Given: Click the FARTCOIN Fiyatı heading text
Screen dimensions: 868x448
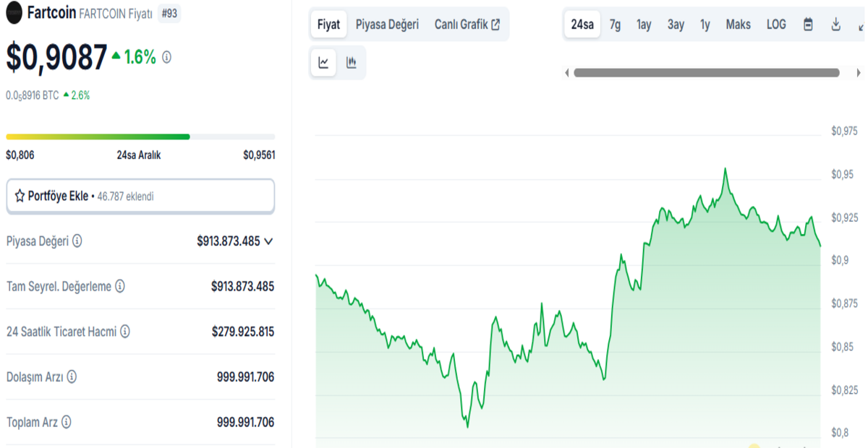Looking at the screenshot, I should pos(115,13).
